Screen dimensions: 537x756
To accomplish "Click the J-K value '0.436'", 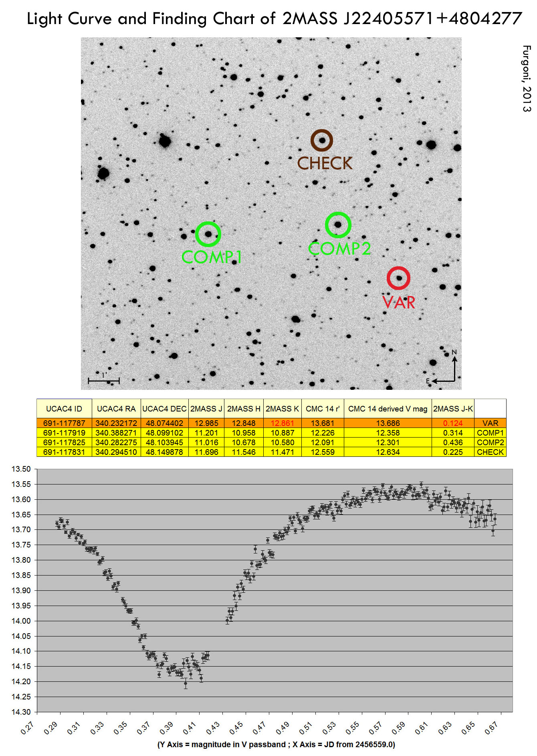I will (453, 442).
